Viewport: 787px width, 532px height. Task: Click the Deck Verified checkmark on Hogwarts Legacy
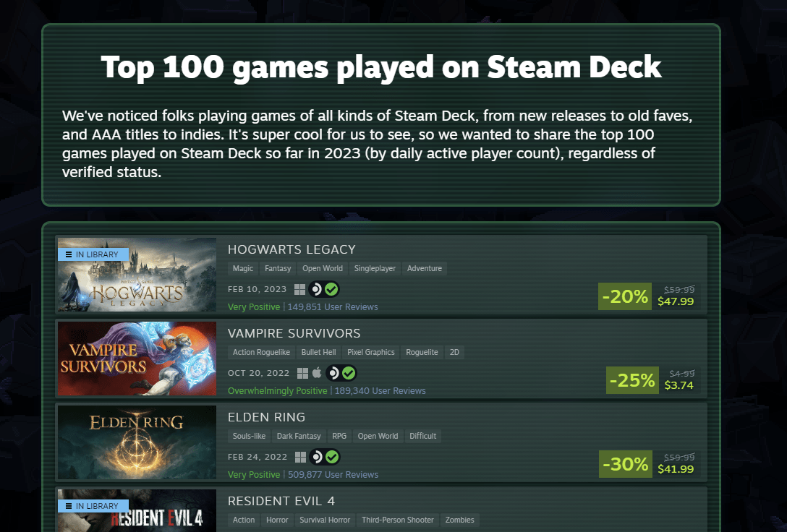click(x=332, y=289)
